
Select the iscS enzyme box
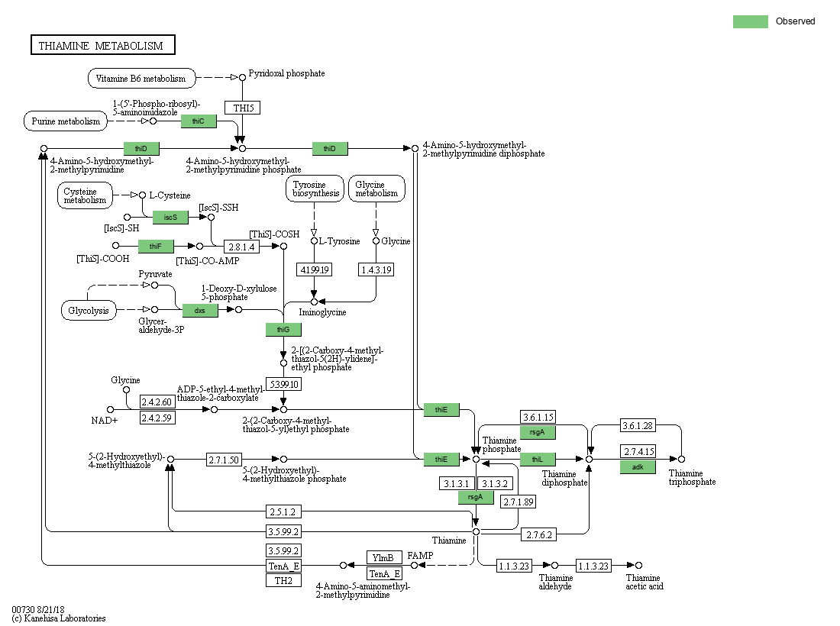click(170, 217)
